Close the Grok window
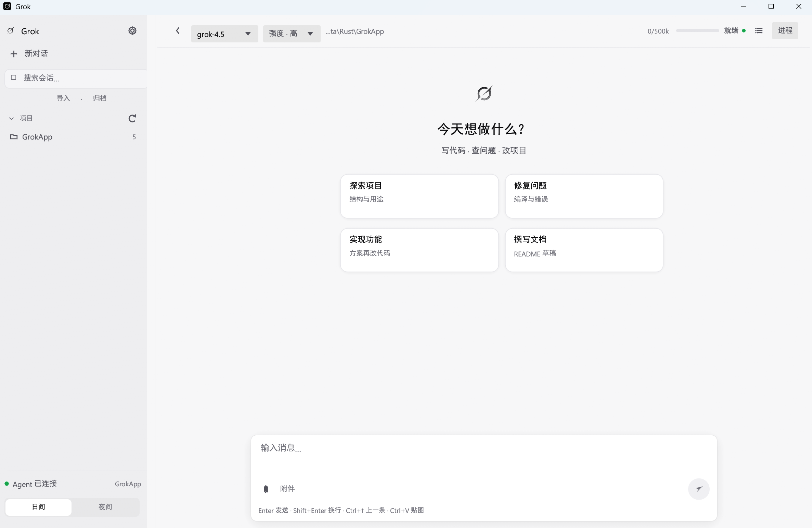This screenshot has height=528, width=812. [x=798, y=6]
